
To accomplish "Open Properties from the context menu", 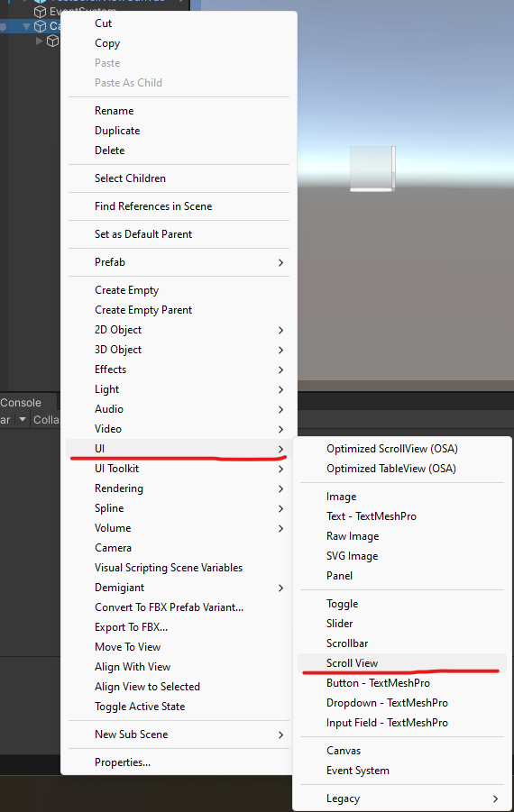I will click(179, 762).
